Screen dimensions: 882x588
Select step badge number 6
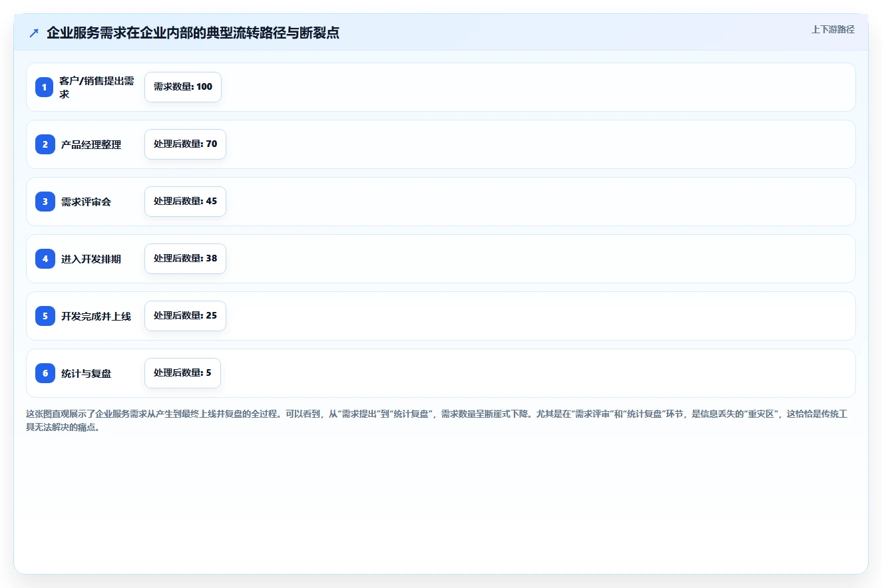pos(45,373)
